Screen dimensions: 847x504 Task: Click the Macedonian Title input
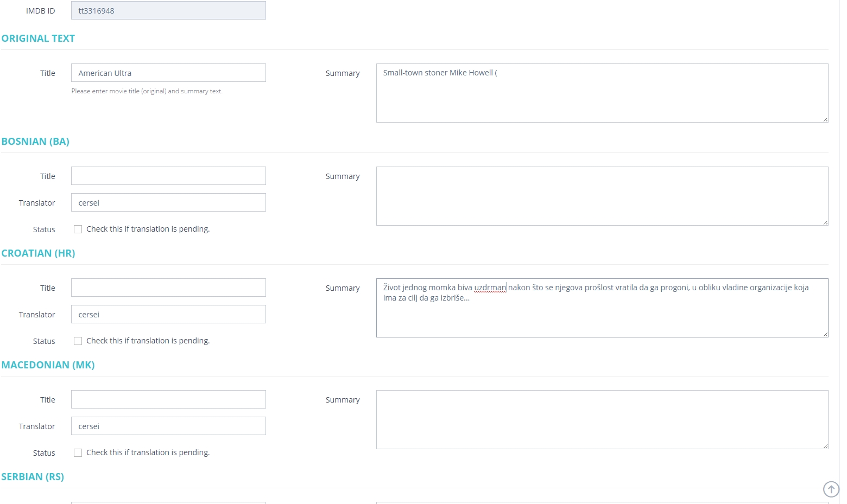point(168,399)
